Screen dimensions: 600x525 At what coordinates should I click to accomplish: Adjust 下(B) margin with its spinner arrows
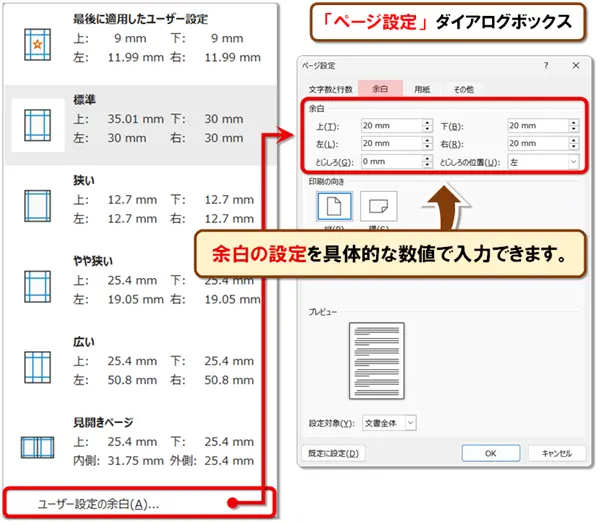point(574,126)
